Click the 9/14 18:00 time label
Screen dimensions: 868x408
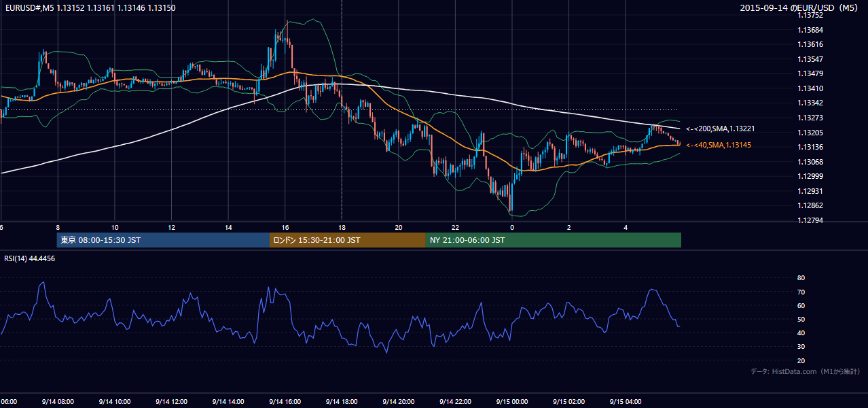click(x=342, y=401)
